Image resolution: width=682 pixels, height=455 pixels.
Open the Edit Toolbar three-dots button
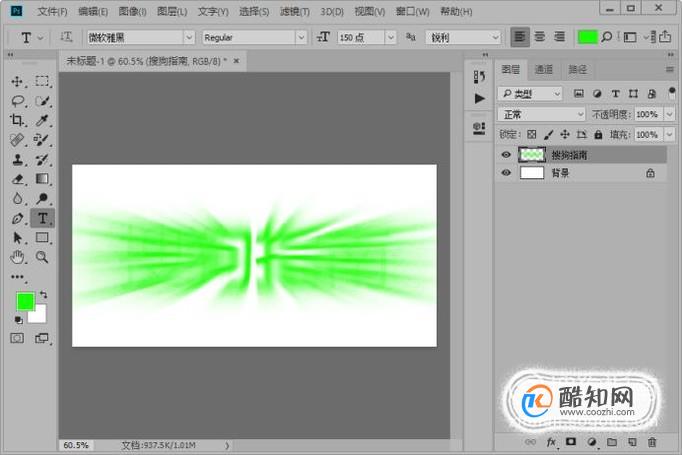(17, 277)
